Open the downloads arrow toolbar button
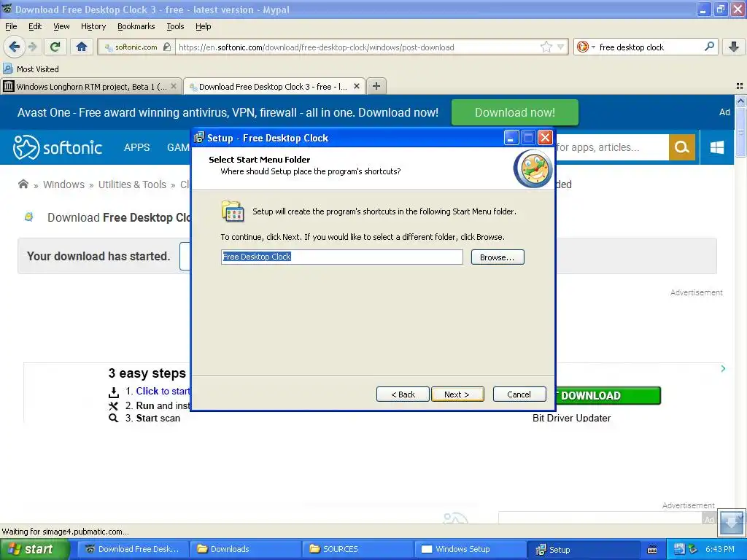The image size is (747, 560). 734,47
